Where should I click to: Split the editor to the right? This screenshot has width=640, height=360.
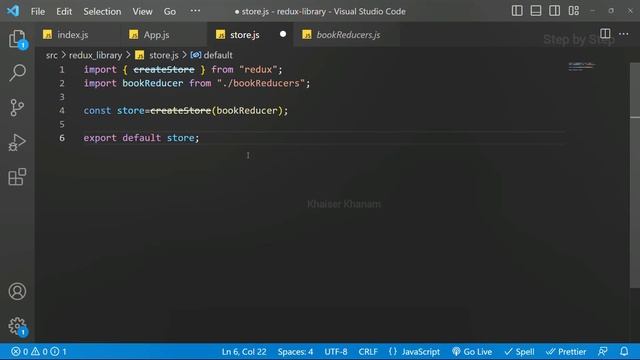605,34
